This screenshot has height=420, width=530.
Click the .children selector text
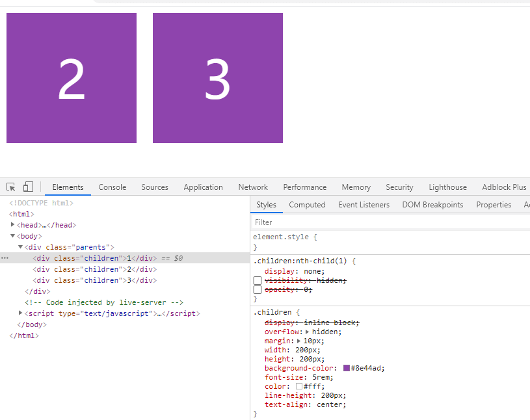point(272,312)
